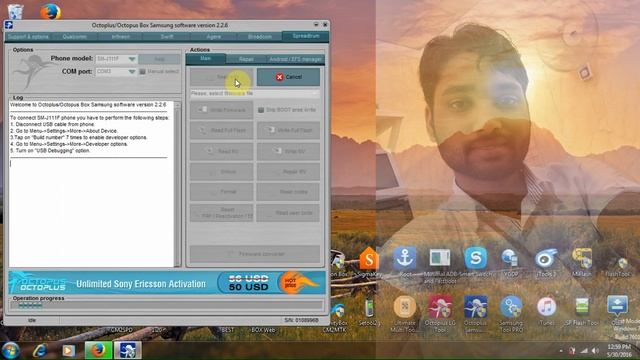Viewport: 640px width, 360px height.
Task: Open Minimal ADB and Fastboot shortcut
Action: point(440,265)
